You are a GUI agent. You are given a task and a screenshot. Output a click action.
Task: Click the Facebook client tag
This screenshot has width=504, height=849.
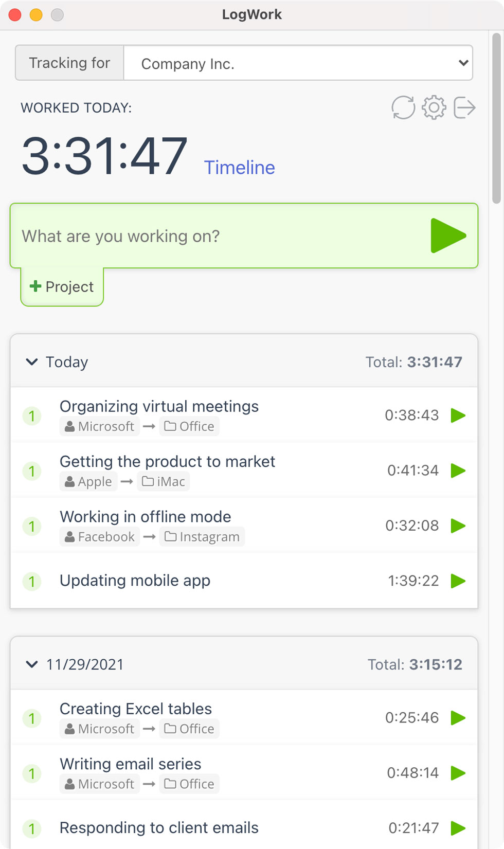100,537
